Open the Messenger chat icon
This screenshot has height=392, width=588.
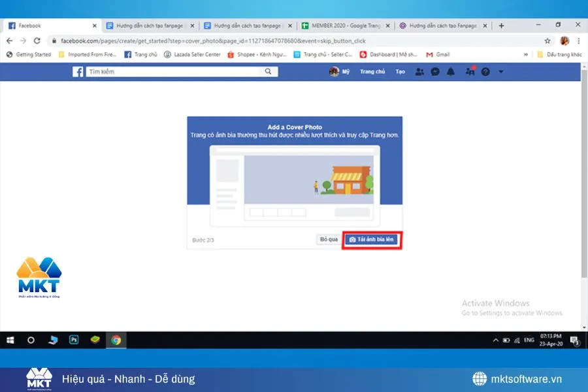coord(435,72)
